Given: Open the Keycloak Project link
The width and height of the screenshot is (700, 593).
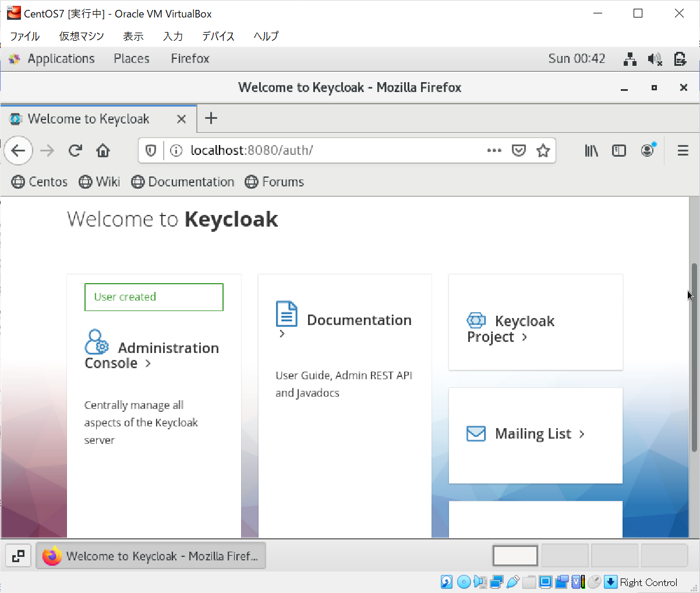Looking at the screenshot, I should pos(511,329).
